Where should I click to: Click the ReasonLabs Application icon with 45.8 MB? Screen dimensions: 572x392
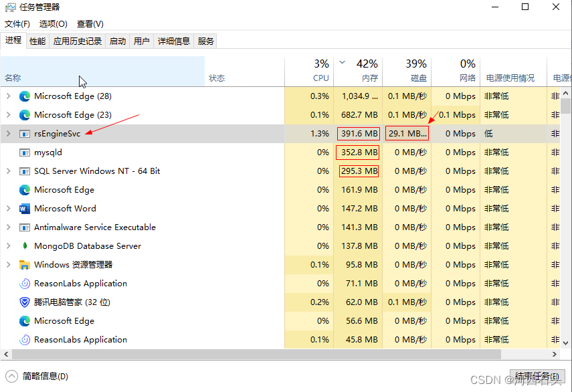[25, 340]
